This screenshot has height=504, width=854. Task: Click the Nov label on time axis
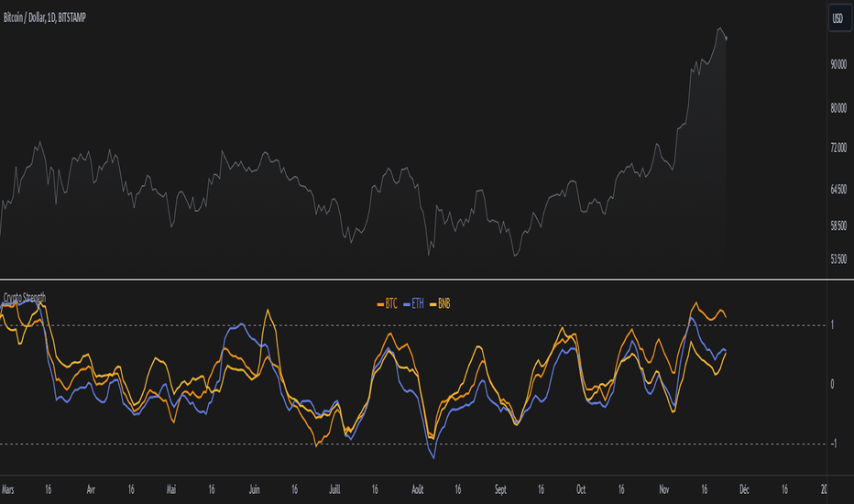click(664, 490)
